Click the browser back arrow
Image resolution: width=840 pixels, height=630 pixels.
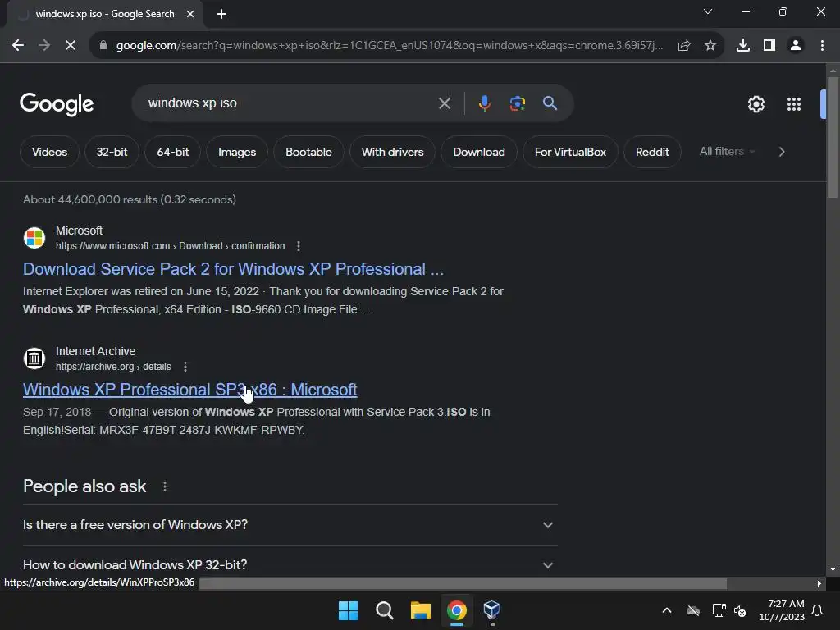pos(18,46)
